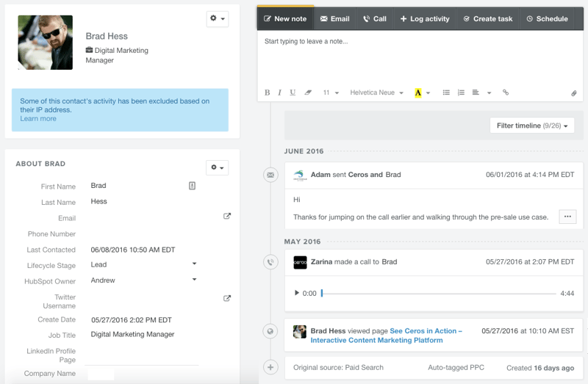Click the insert link chain icon
Viewport: 588px width, 384px height.
[x=506, y=93]
